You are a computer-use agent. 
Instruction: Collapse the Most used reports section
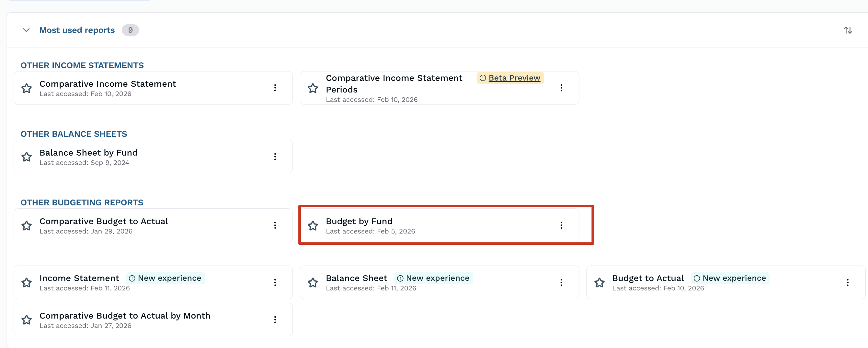[x=26, y=30]
